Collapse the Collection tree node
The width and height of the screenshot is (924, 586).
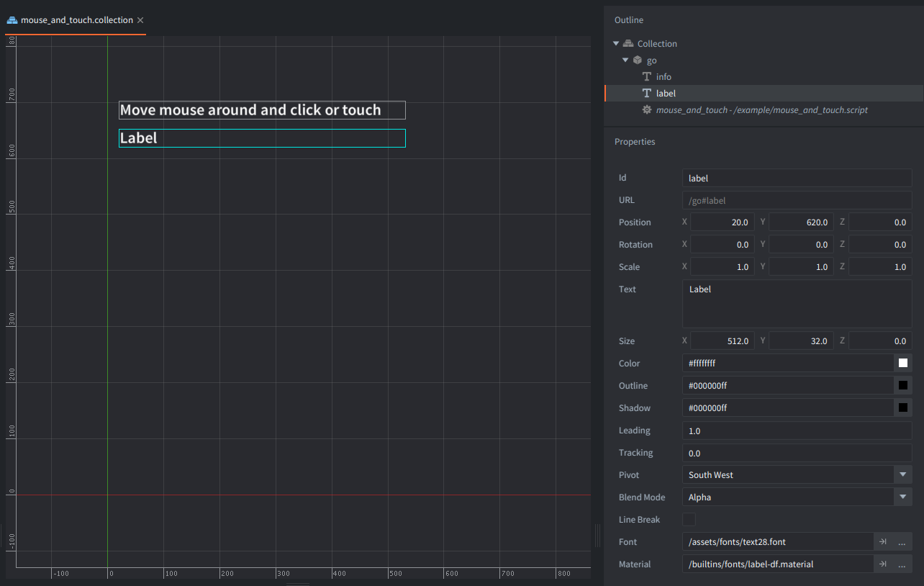click(616, 44)
